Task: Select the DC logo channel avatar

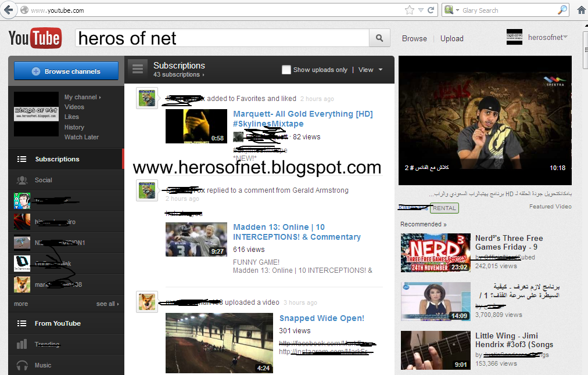Action: point(21,264)
